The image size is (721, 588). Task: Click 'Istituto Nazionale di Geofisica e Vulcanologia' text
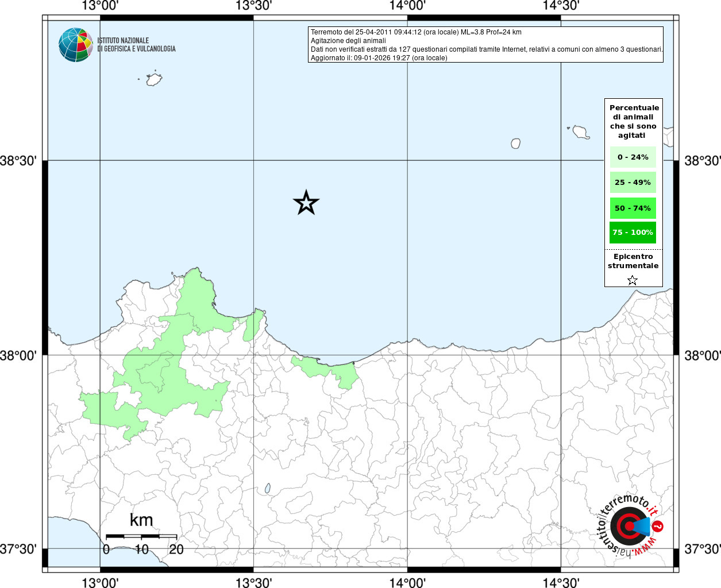pyautogui.click(x=136, y=45)
